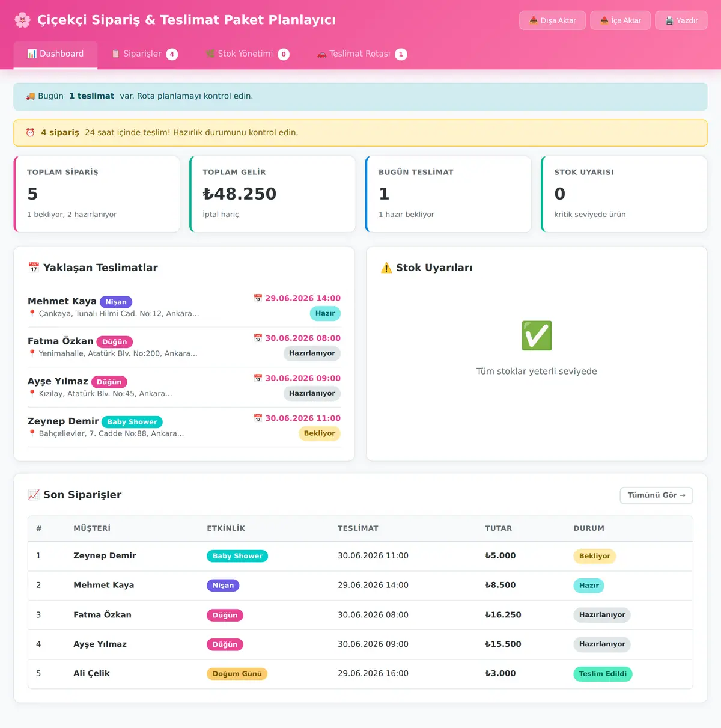Click the Doğum Günü event tag
The width and height of the screenshot is (721, 728).
[x=237, y=674]
